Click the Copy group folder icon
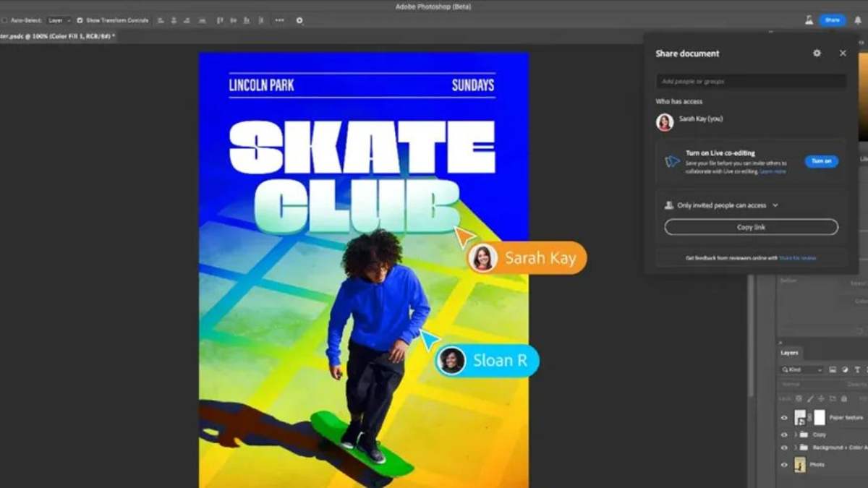868x488 pixels. pos(804,435)
